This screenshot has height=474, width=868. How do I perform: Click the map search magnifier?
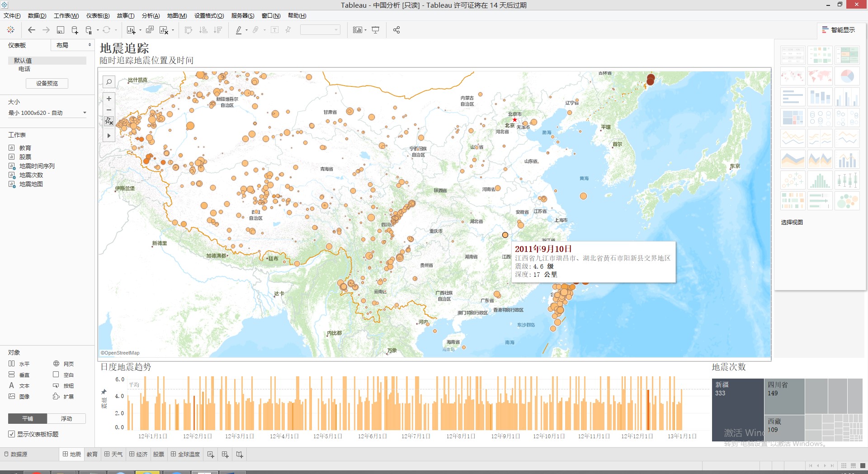tap(109, 82)
